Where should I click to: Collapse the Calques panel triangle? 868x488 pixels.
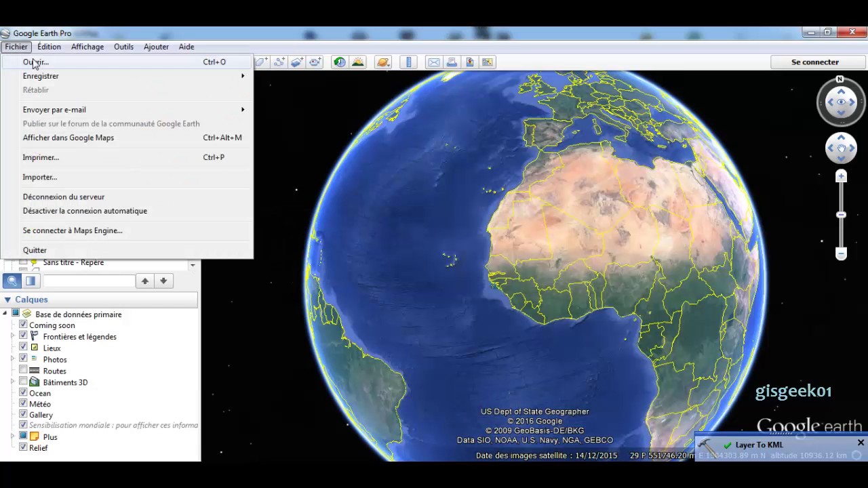coord(7,300)
